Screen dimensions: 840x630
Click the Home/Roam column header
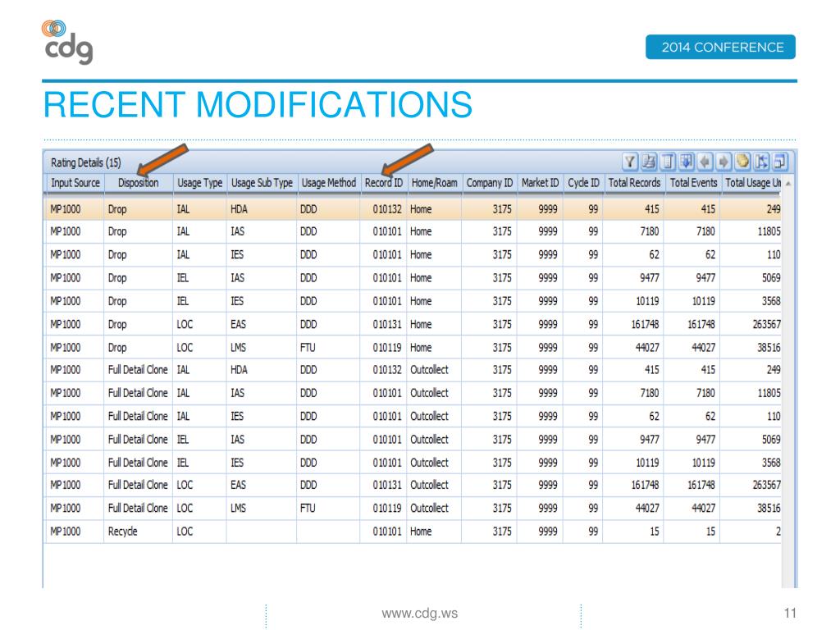[x=435, y=183]
